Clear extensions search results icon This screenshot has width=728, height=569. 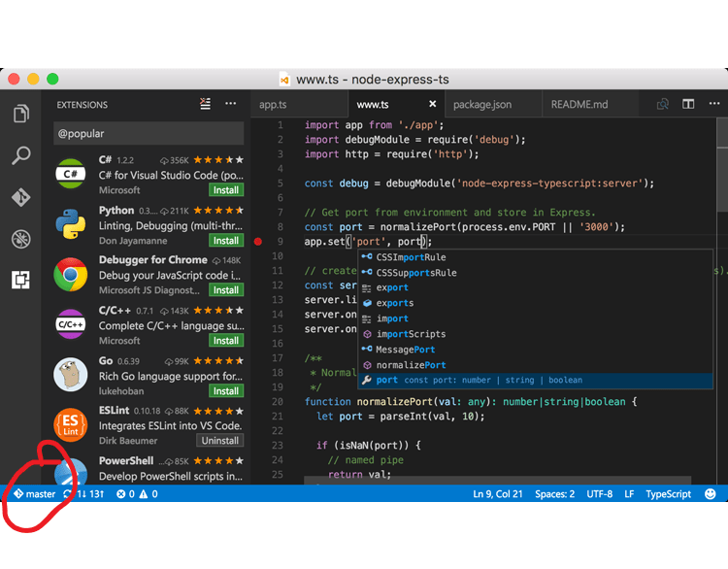(205, 104)
